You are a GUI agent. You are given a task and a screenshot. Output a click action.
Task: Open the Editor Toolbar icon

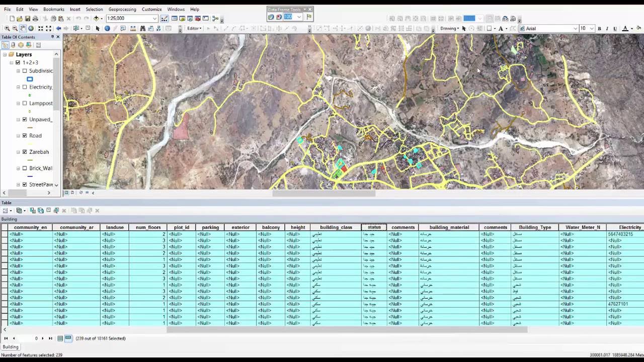[165, 19]
